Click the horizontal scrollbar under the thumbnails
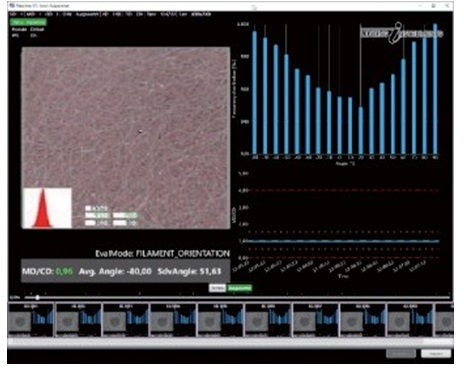 [x=230, y=342]
